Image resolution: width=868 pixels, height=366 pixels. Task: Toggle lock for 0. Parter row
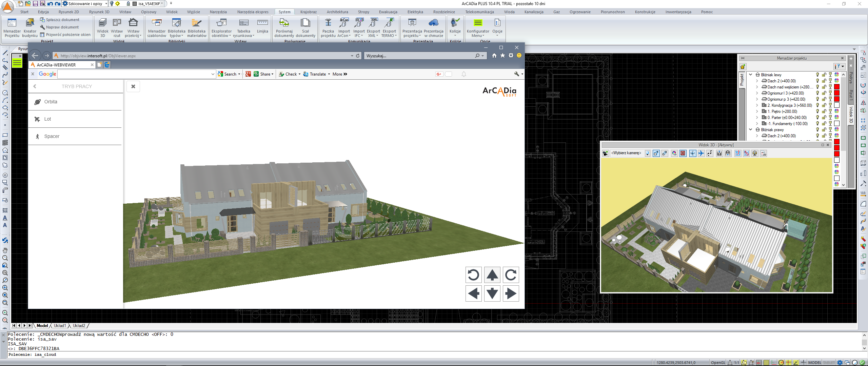point(824,117)
